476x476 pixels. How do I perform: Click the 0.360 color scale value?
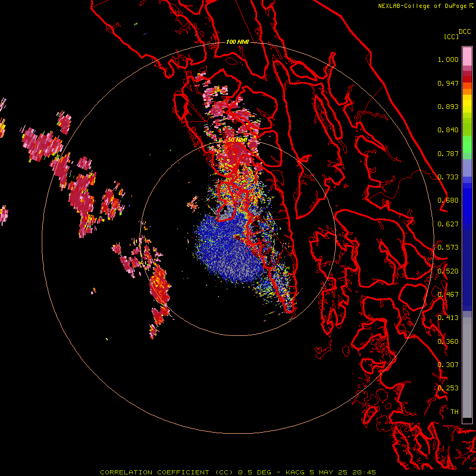448,342
